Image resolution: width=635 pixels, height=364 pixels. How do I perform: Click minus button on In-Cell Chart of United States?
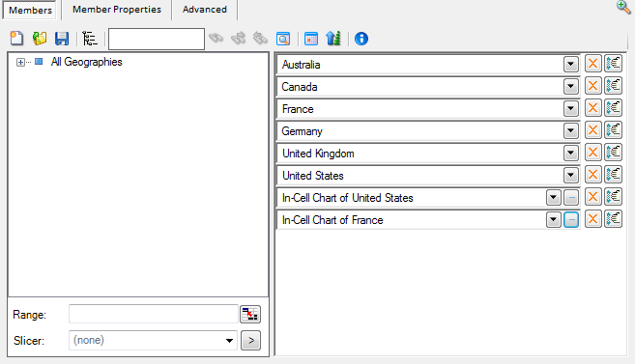pos(571,198)
